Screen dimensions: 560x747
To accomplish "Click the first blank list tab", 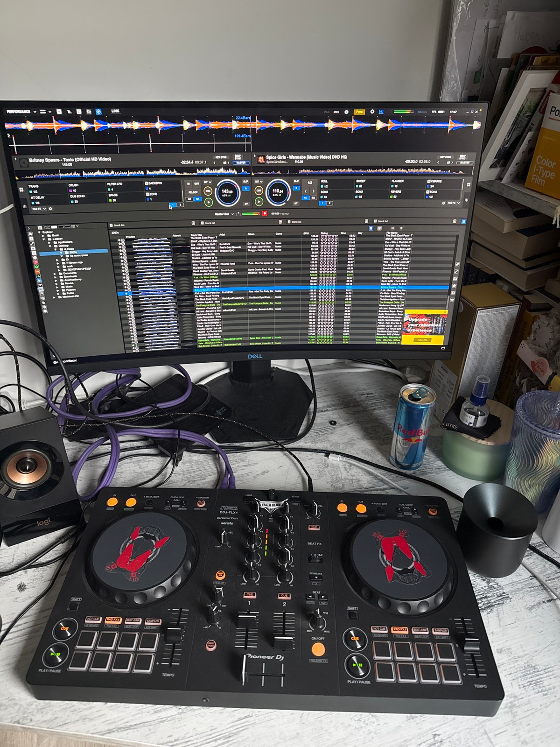I will click(117, 225).
